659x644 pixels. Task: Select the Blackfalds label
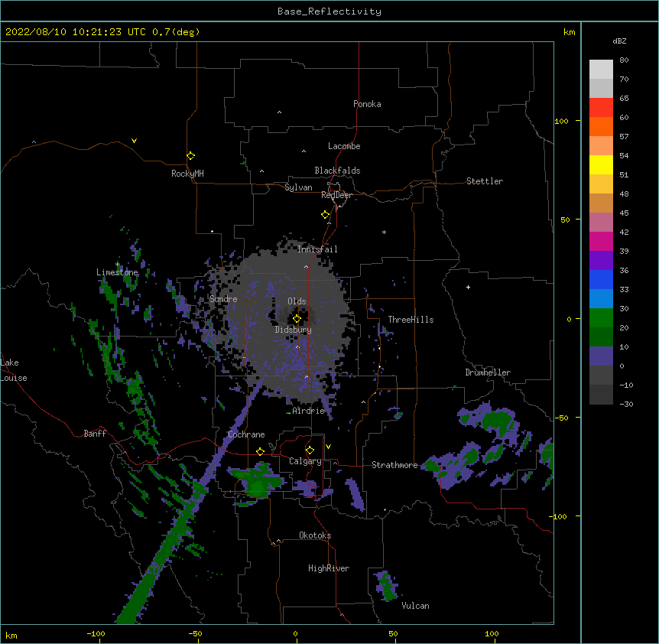[337, 171]
